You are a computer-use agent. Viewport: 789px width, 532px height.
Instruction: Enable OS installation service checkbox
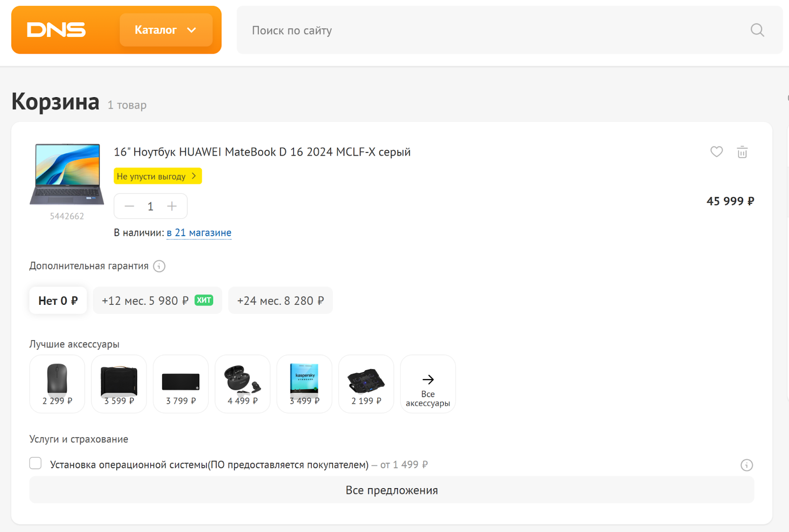pyautogui.click(x=36, y=463)
